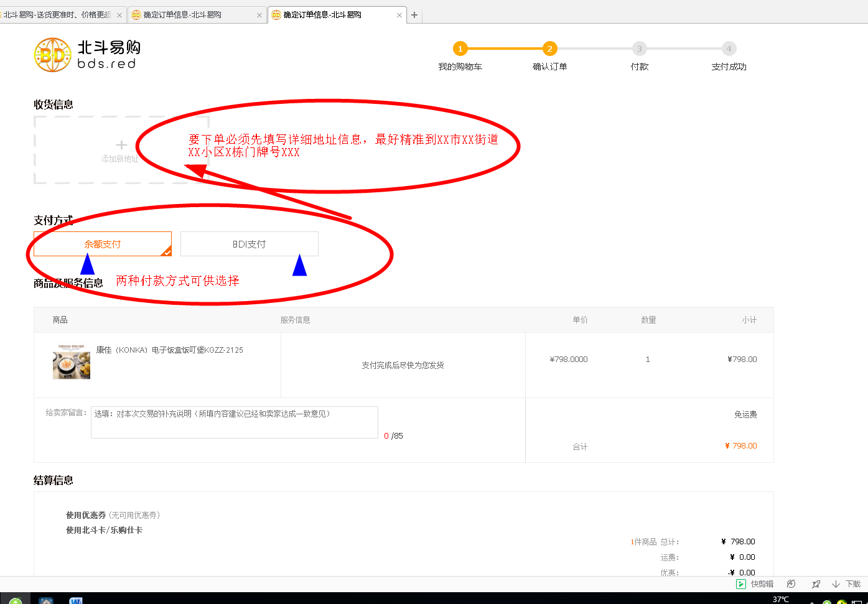Click the 北斗易购 globe logo
The width and height of the screenshot is (868, 604).
(53, 55)
